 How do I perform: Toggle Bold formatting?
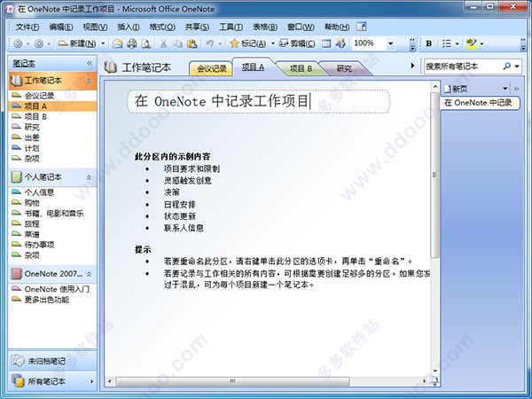429,43
